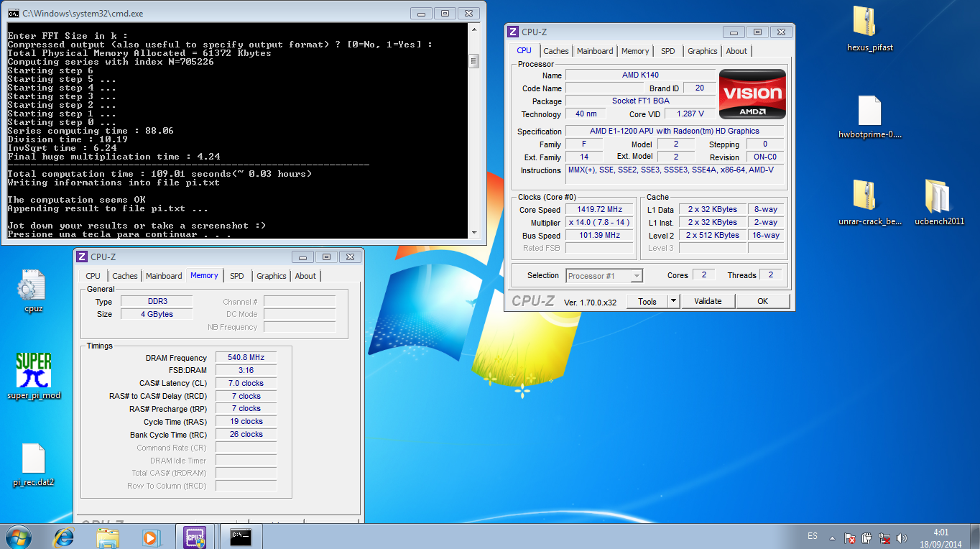Click the Show desktop button

tap(975, 537)
